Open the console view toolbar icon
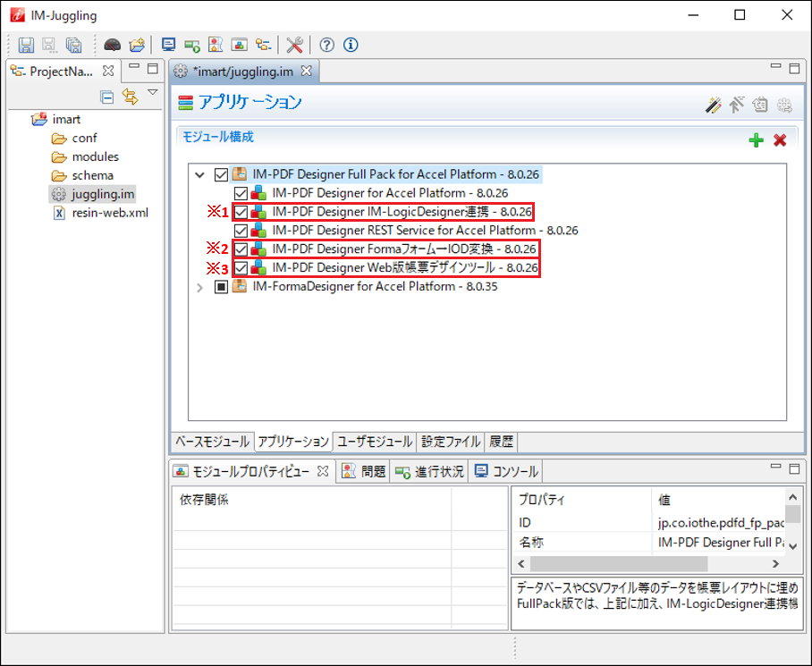 [168, 45]
